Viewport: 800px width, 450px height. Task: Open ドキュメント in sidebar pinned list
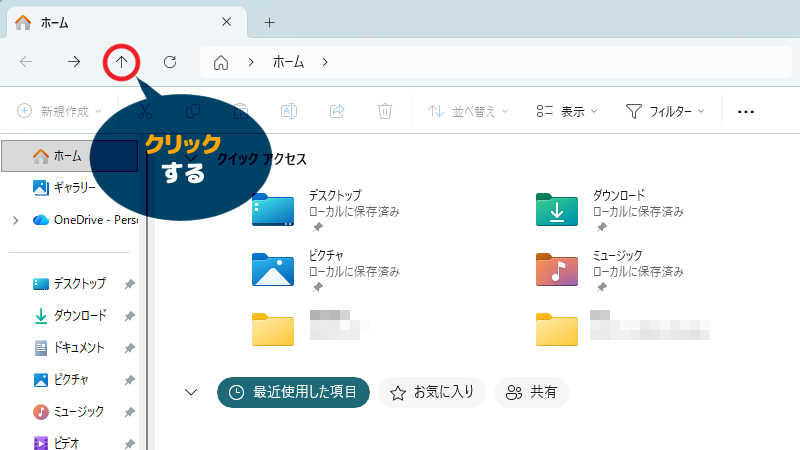click(68, 348)
